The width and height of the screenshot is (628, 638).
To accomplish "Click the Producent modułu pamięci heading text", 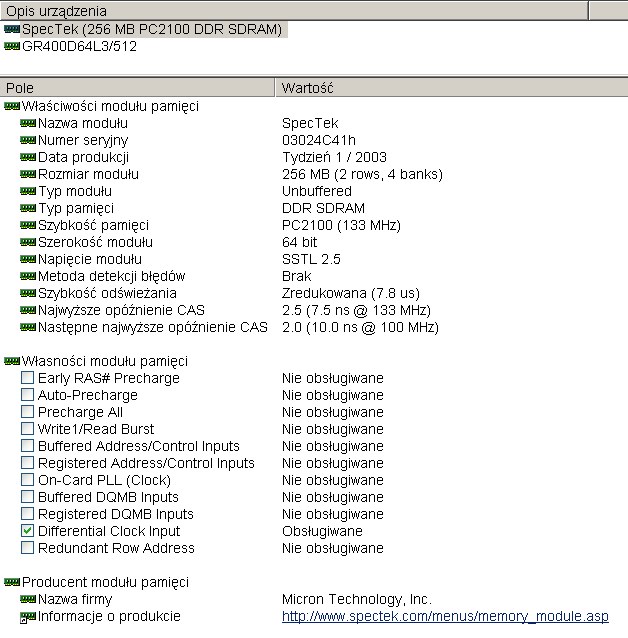I will coord(105,583).
